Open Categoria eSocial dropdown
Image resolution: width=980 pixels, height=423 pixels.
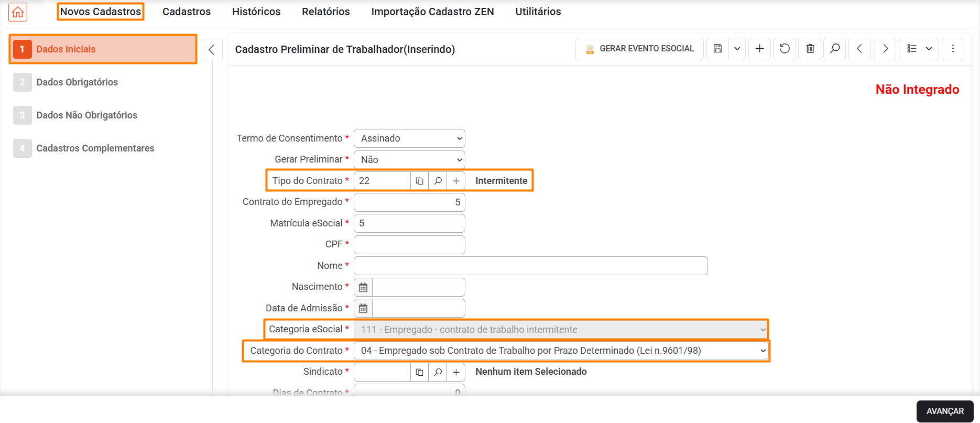[x=561, y=330]
